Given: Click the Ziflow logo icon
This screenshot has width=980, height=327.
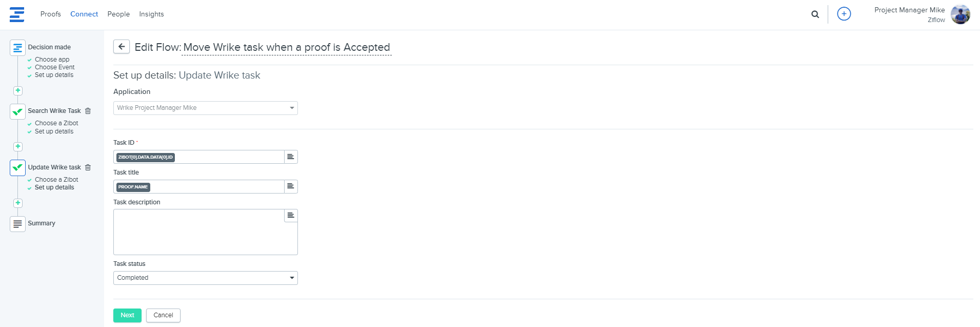Looking at the screenshot, I should (x=17, y=14).
